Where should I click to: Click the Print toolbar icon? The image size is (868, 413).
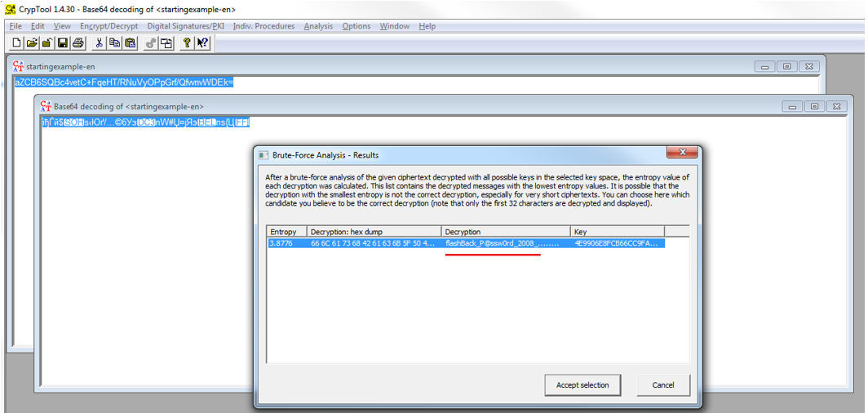[x=78, y=43]
